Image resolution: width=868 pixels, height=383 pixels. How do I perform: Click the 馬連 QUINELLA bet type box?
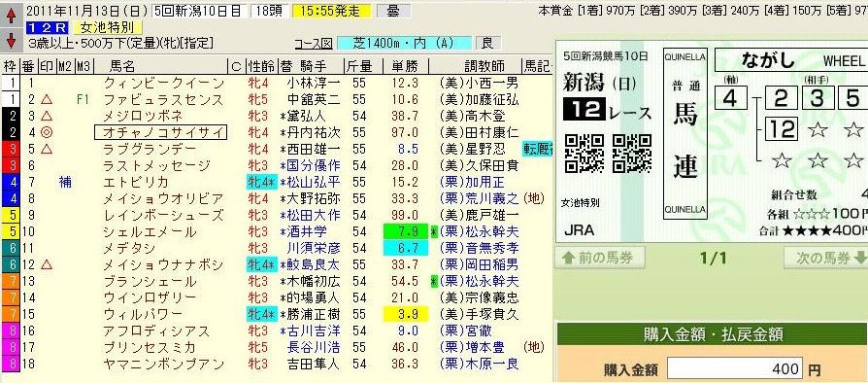[x=685, y=133]
